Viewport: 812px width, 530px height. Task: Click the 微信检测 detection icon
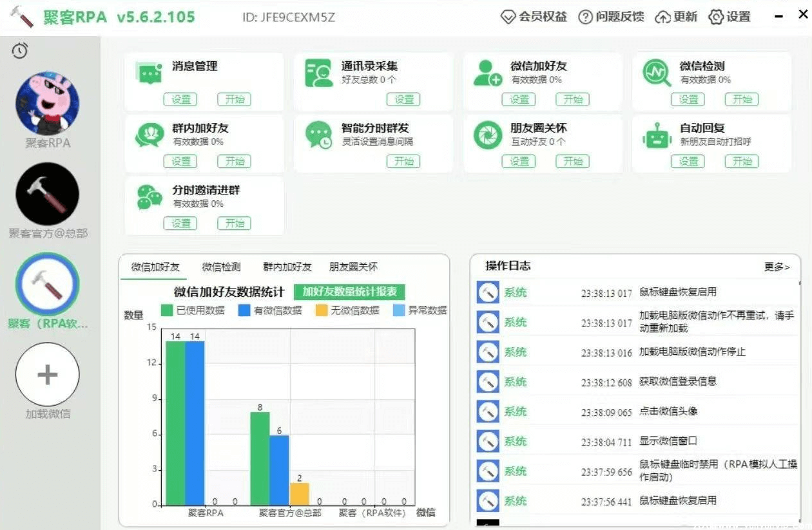(x=657, y=73)
